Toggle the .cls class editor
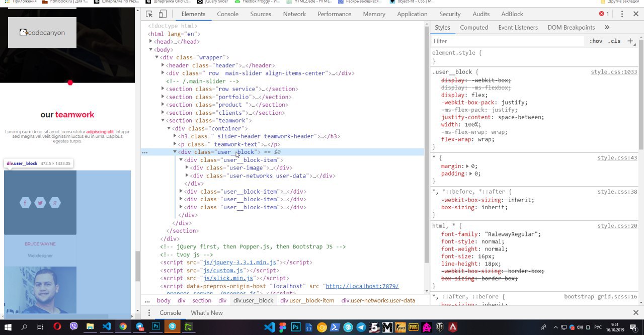644x335 pixels. click(x=614, y=41)
